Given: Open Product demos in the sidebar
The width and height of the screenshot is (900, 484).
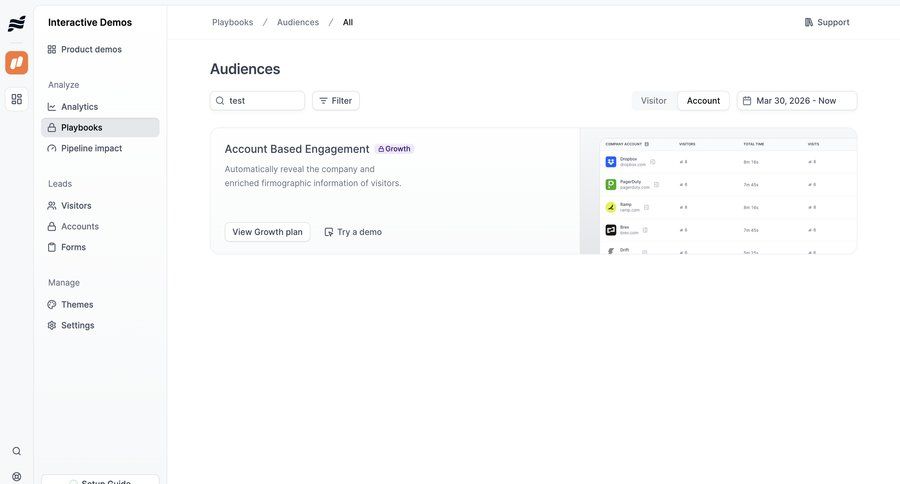Looking at the screenshot, I should click(x=100, y=49).
